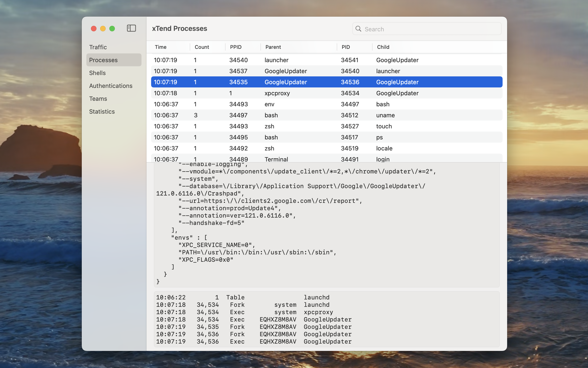Screen dimensions: 588x368
Task: Click the green zoom window button
Action: coord(112,29)
